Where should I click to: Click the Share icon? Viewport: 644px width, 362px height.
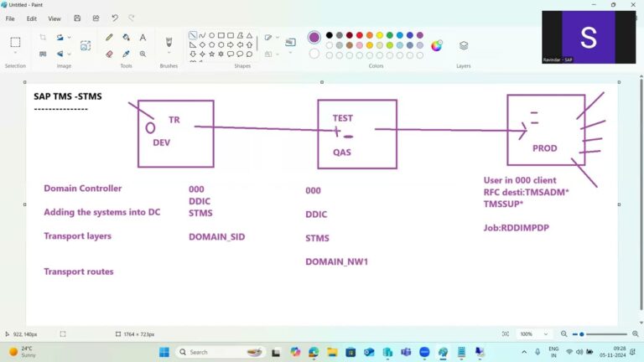[x=96, y=18]
